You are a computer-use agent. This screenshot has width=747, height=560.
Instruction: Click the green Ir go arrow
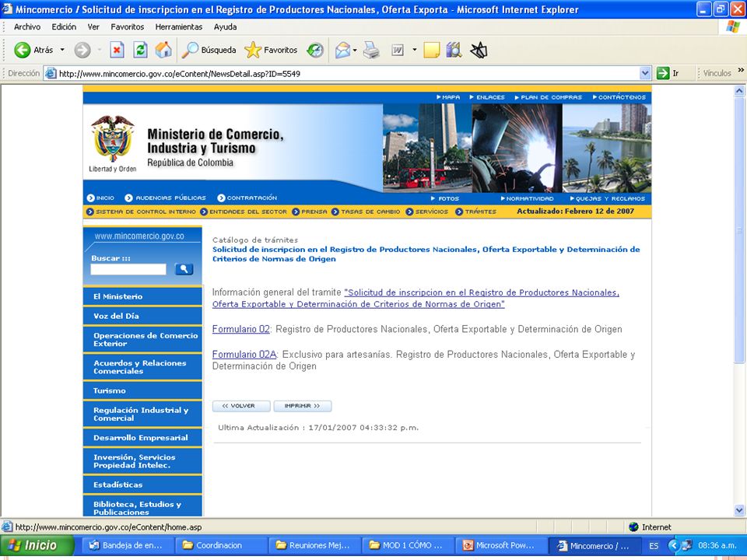[x=663, y=73]
